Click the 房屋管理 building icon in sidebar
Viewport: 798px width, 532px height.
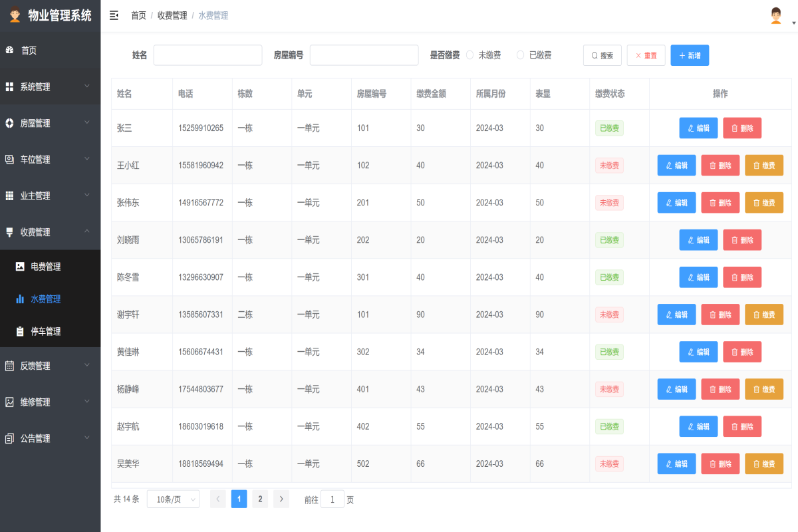9,122
